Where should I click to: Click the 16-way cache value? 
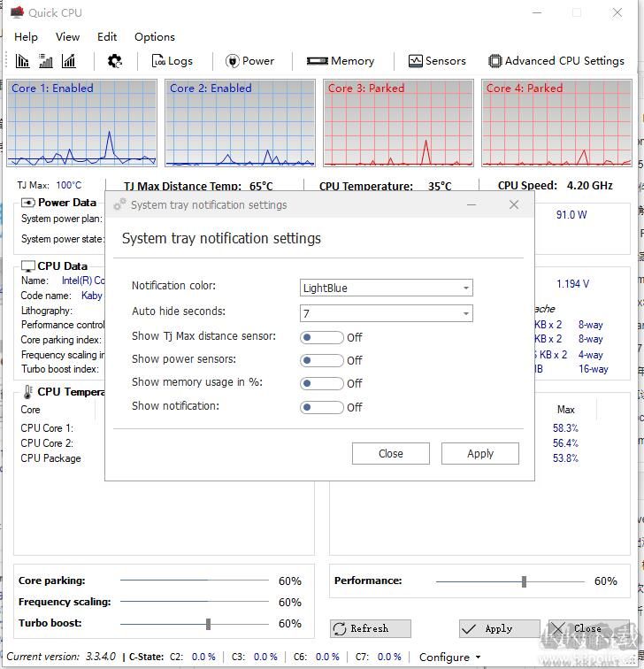click(x=594, y=369)
